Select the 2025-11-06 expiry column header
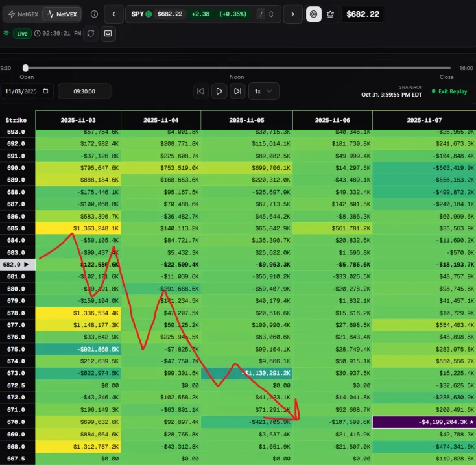 [x=333, y=120]
